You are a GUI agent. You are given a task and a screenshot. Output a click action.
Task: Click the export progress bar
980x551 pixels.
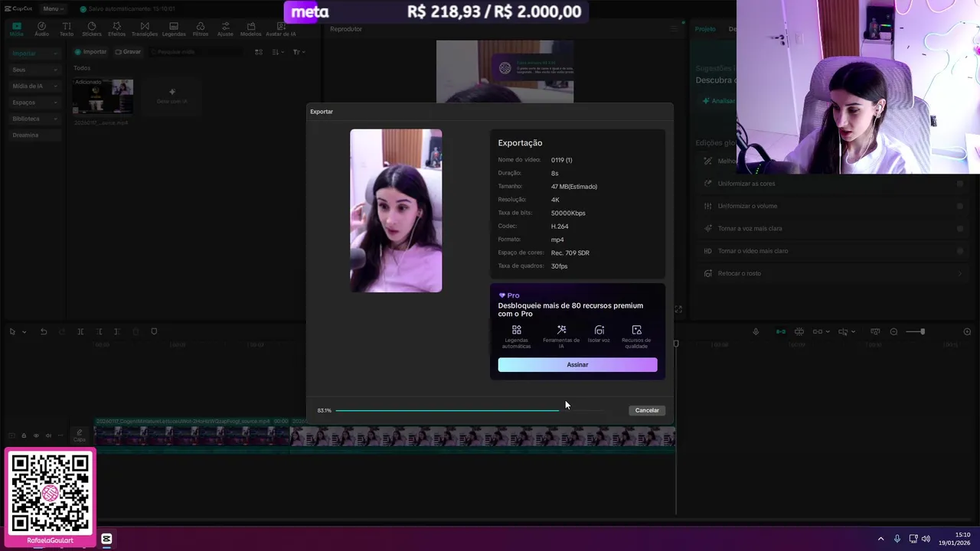tap(469, 410)
